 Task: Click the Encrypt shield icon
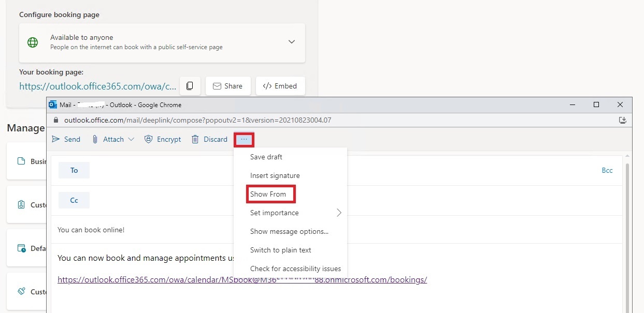(x=149, y=139)
